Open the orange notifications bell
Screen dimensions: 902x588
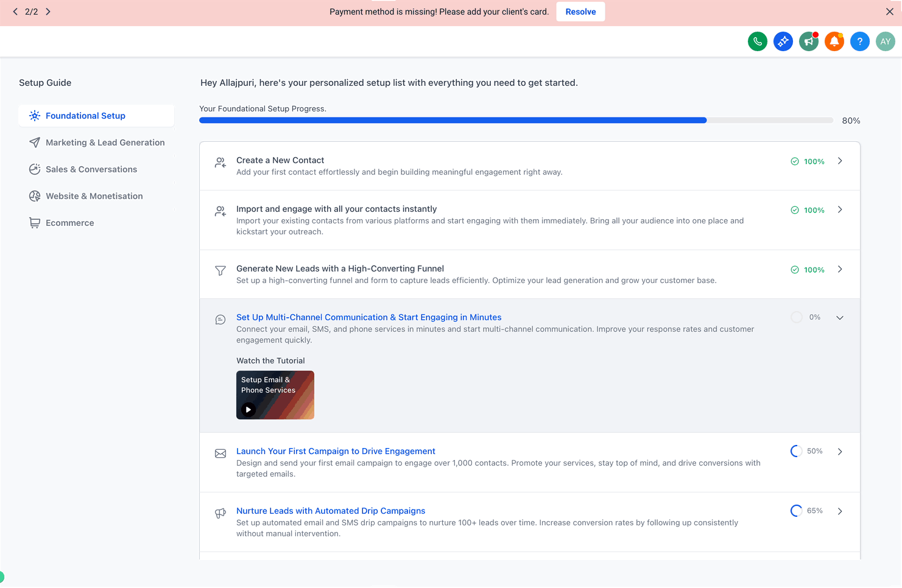pyautogui.click(x=834, y=41)
